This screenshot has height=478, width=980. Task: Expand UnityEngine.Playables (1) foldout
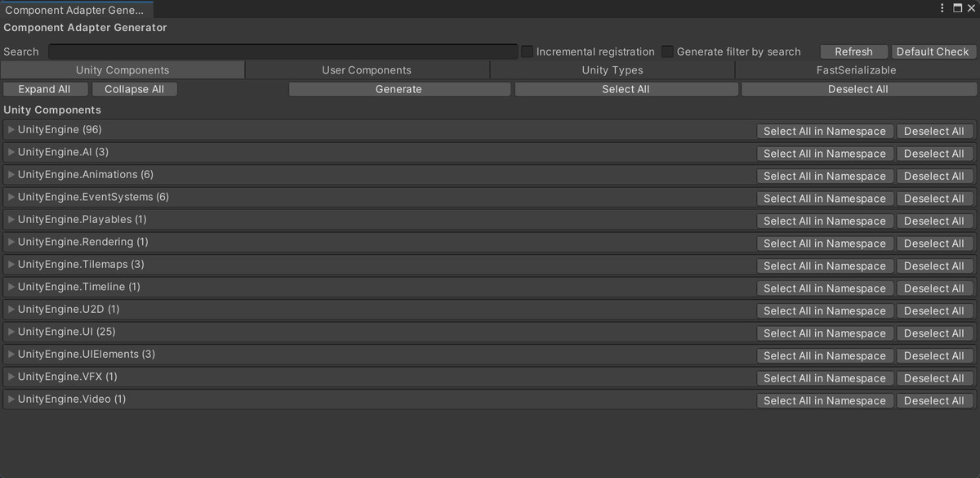pos(11,220)
